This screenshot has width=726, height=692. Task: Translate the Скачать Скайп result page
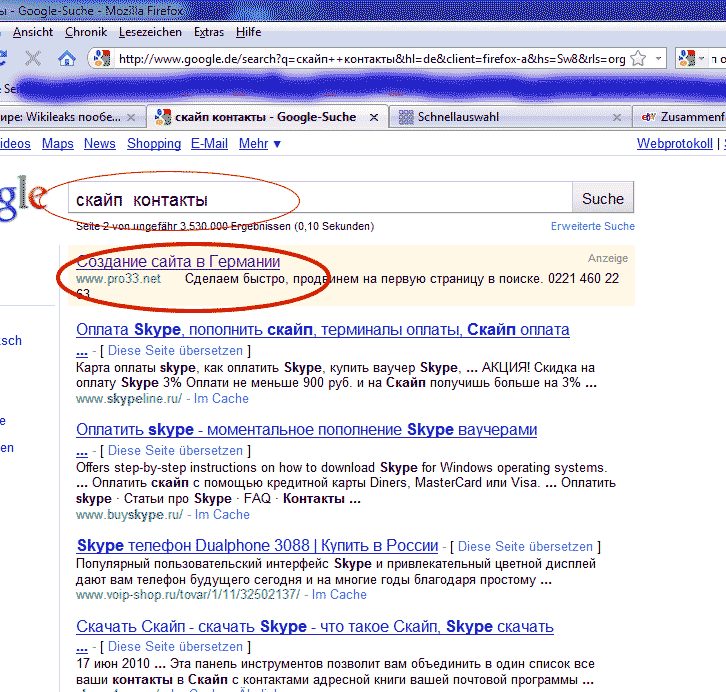(175, 646)
